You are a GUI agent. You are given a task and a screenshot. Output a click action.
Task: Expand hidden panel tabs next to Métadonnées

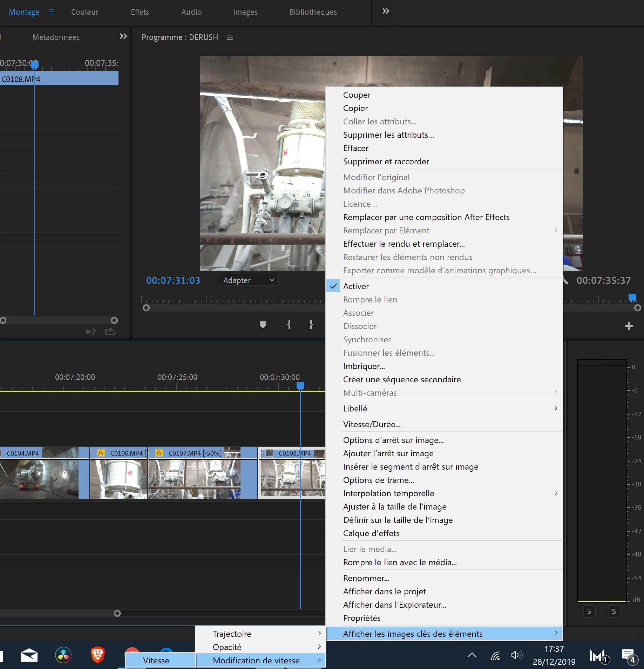click(123, 36)
